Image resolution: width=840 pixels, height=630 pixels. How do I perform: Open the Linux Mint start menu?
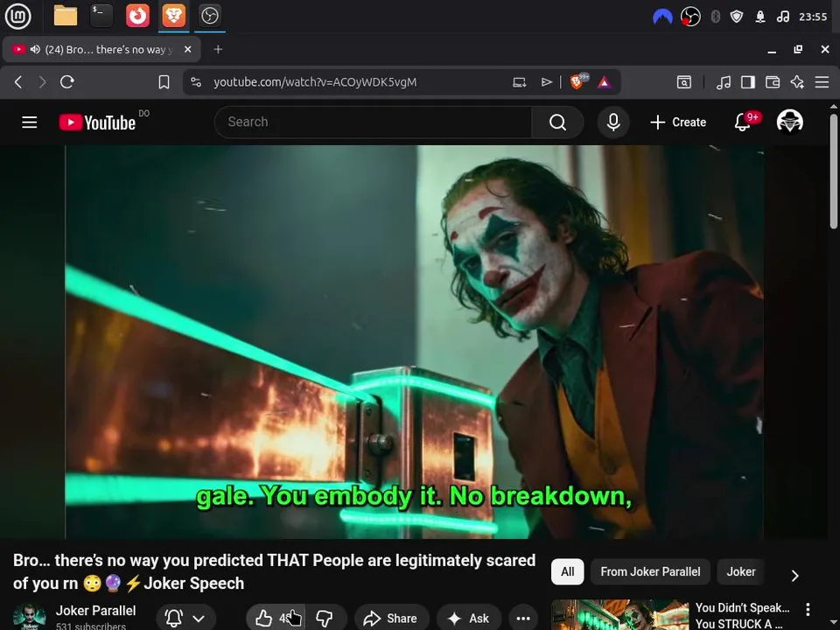coord(17,16)
